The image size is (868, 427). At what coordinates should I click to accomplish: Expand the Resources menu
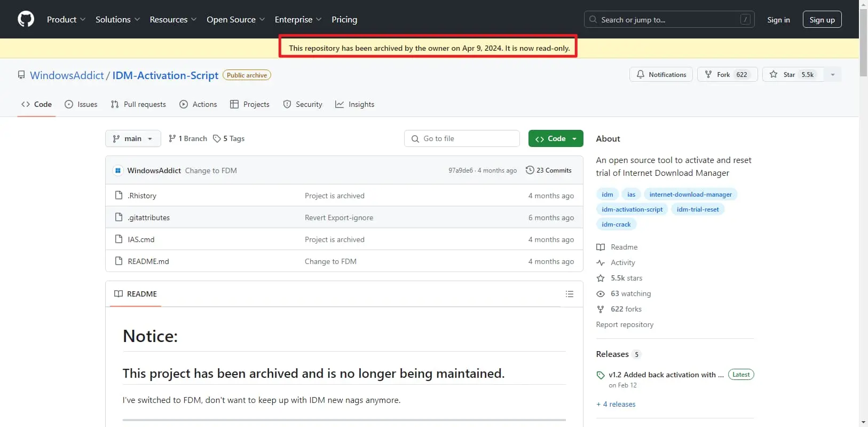173,19
